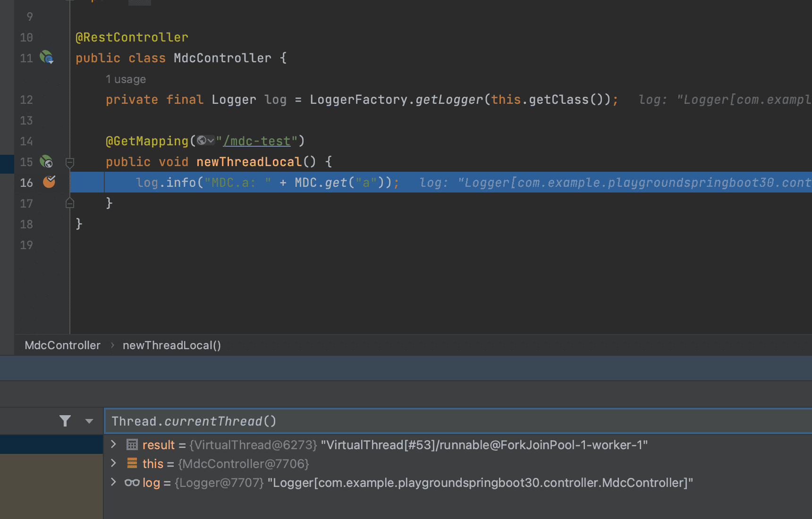The height and width of the screenshot is (519, 812).
Task: Click the result variable table icon
Action: [132, 444]
